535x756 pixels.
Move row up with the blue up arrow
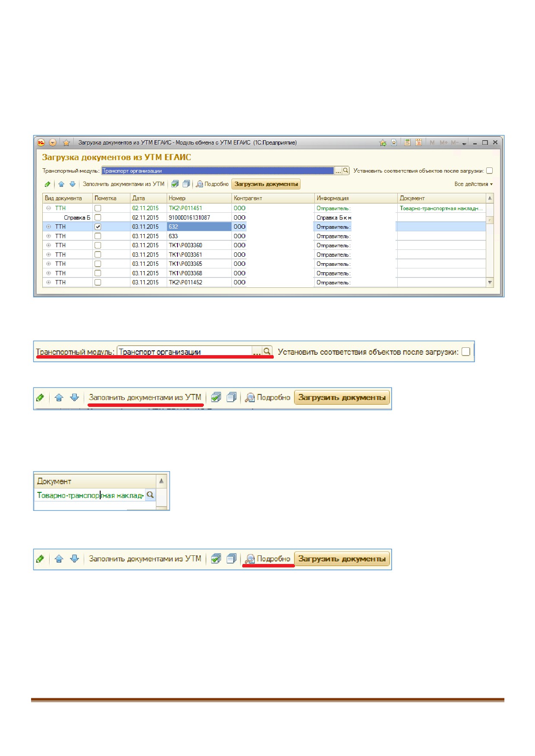click(x=61, y=184)
